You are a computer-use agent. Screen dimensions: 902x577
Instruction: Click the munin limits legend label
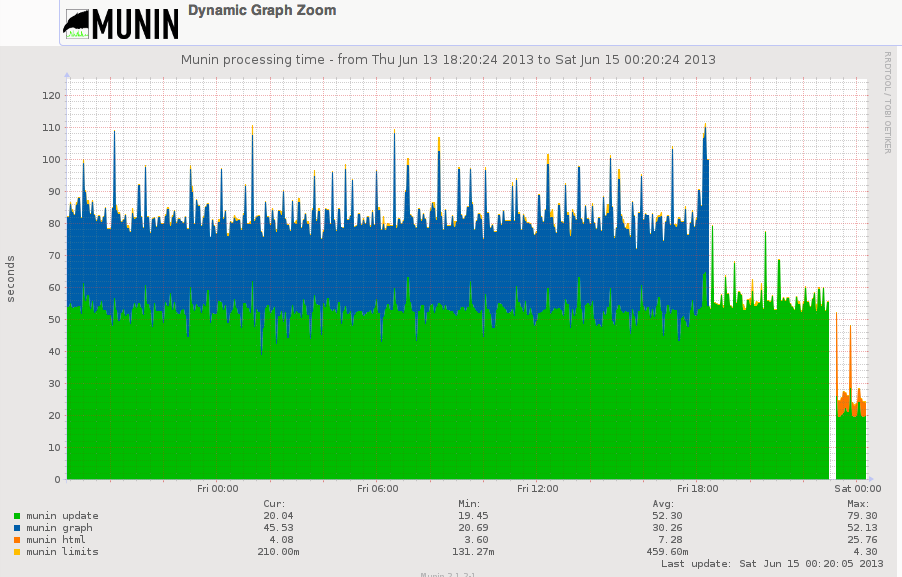[62, 552]
